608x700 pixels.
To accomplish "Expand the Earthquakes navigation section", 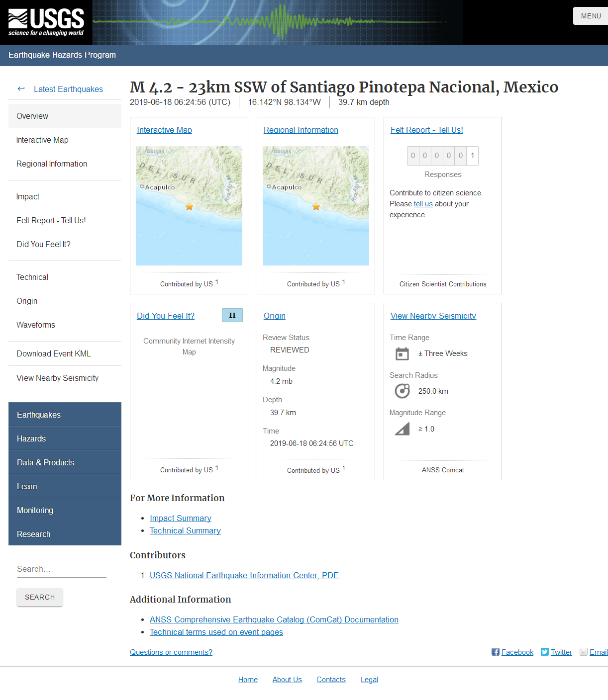I will [65, 415].
